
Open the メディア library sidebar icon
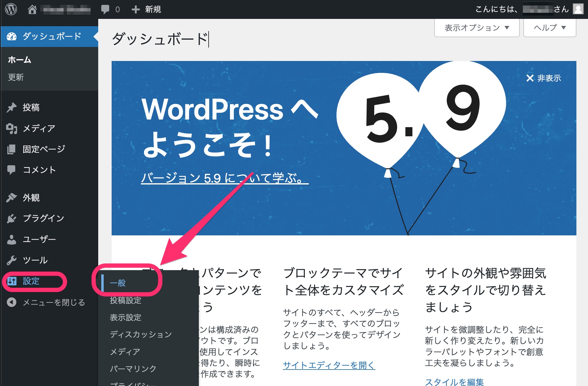(x=12, y=128)
